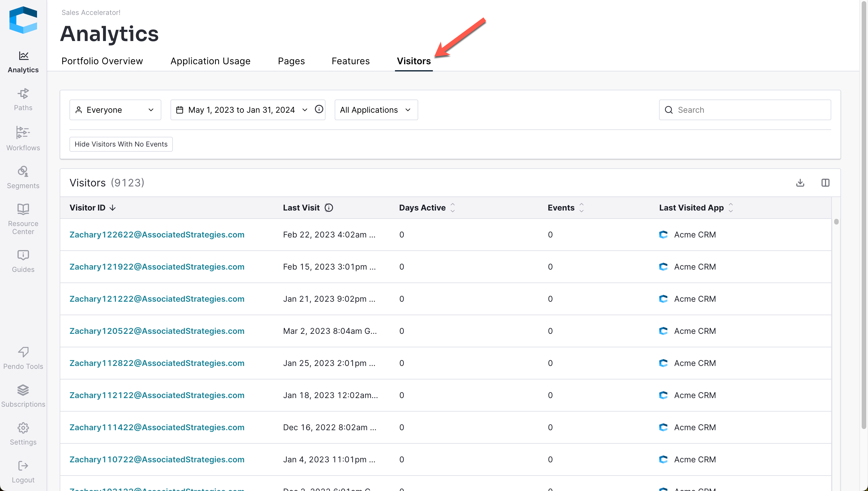Open the Everyone segment dropdown
This screenshot has height=491, width=868.
[115, 110]
